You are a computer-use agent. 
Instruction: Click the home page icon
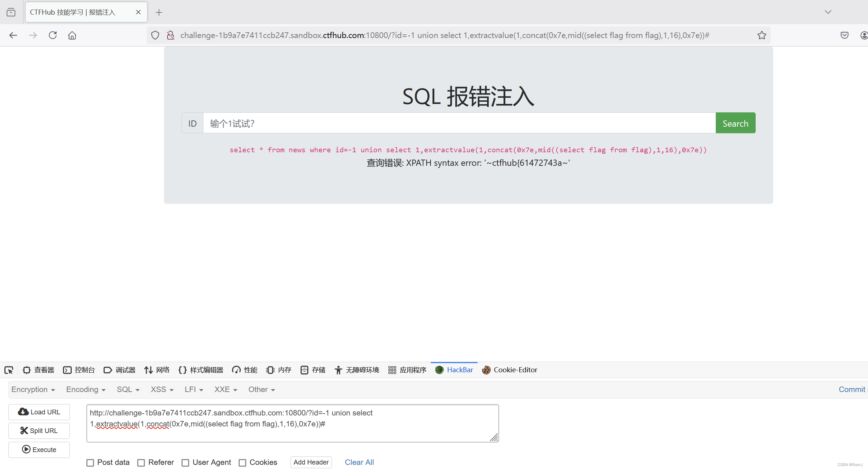pos(72,35)
